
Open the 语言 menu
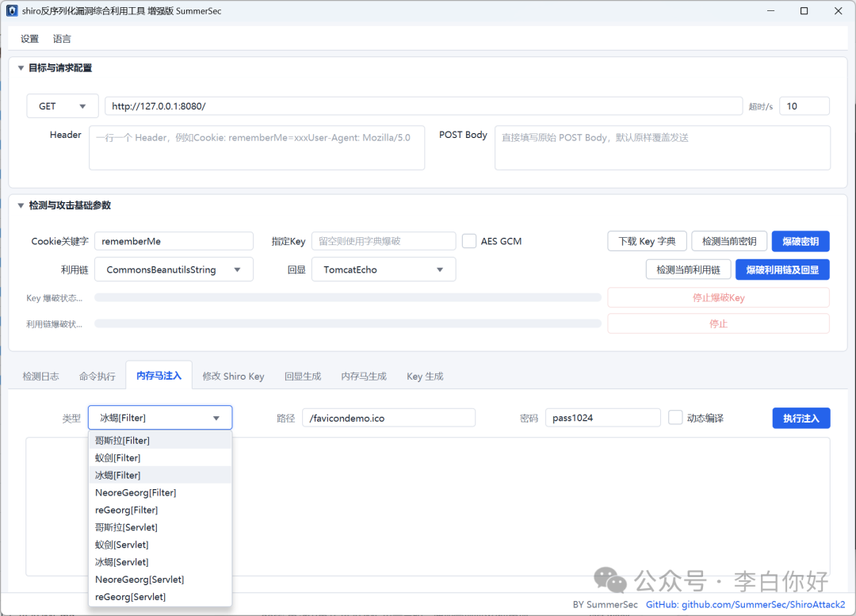[x=62, y=39]
